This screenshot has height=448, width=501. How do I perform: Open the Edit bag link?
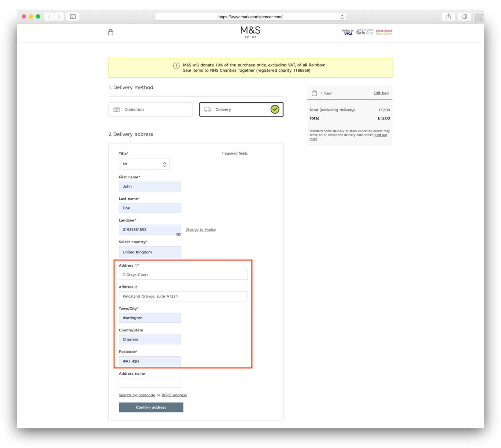(381, 93)
